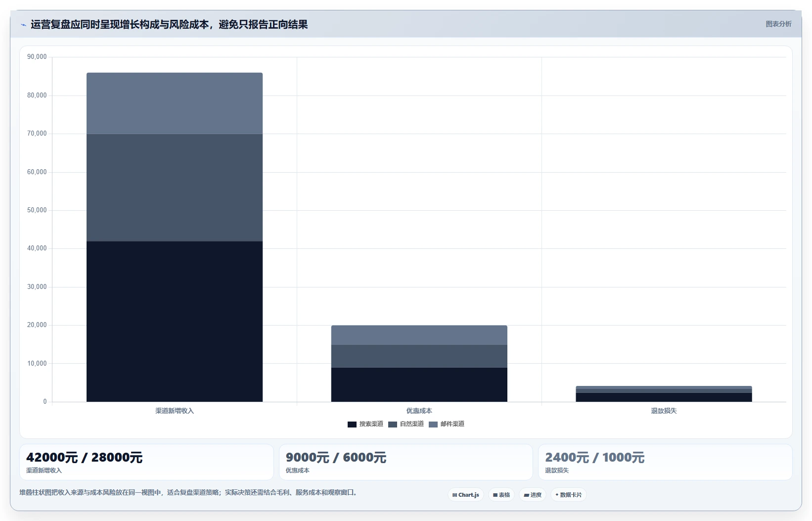The height and width of the screenshot is (521, 812).
Task: Click the 退款损失 caption under 2400元
Action: [557, 471]
